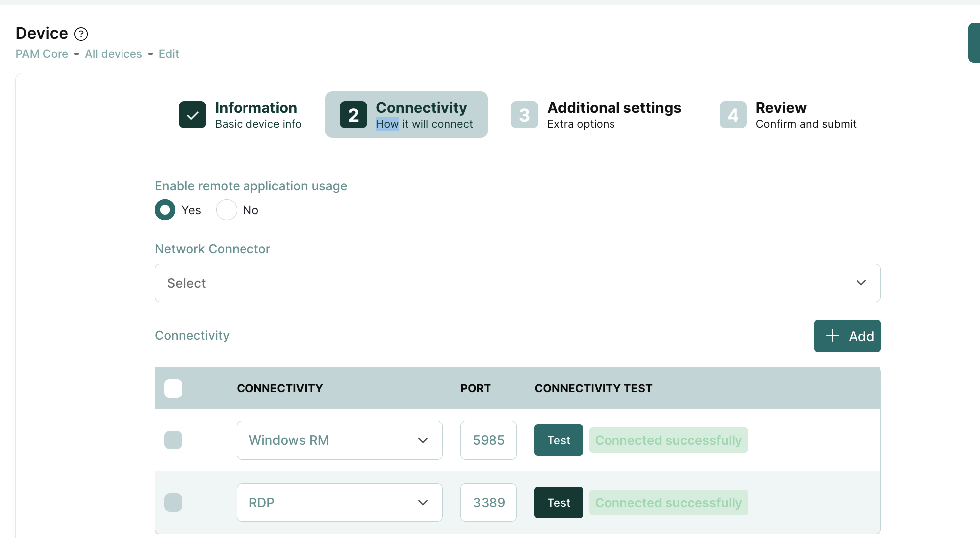Viewport: 980px width, 538px height.
Task: Click the step 3 number badge
Action: click(524, 115)
